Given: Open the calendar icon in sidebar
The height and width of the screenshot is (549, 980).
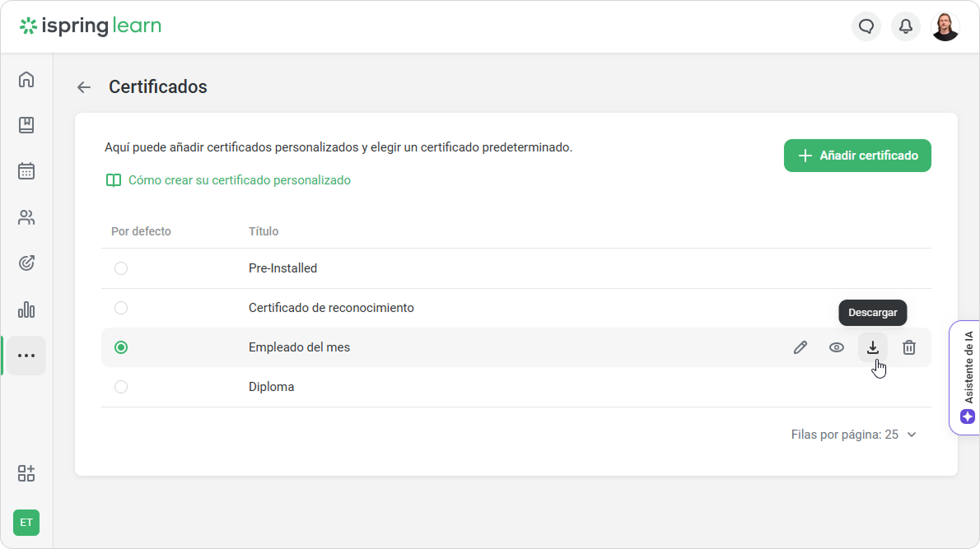Looking at the screenshot, I should [26, 171].
